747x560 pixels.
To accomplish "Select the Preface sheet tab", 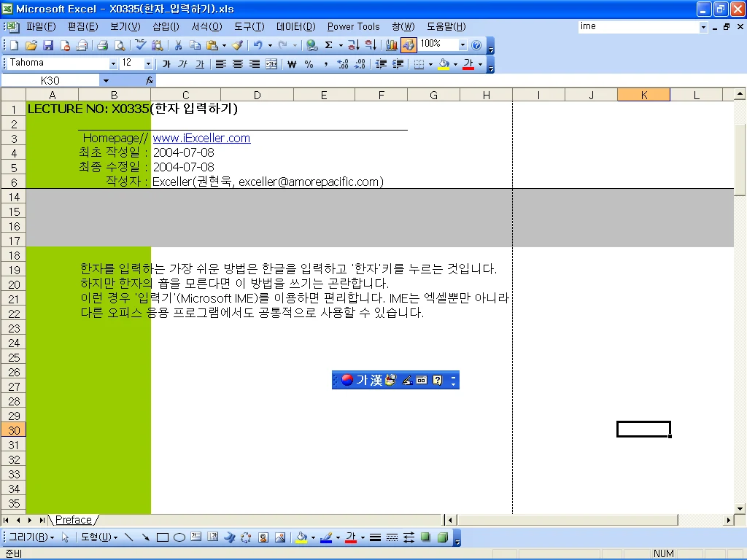I will point(74,520).
